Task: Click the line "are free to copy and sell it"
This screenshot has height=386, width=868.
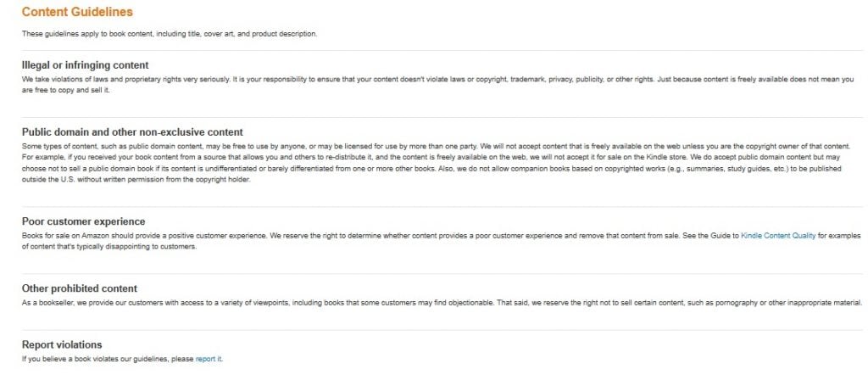Action: click(66, 90)
